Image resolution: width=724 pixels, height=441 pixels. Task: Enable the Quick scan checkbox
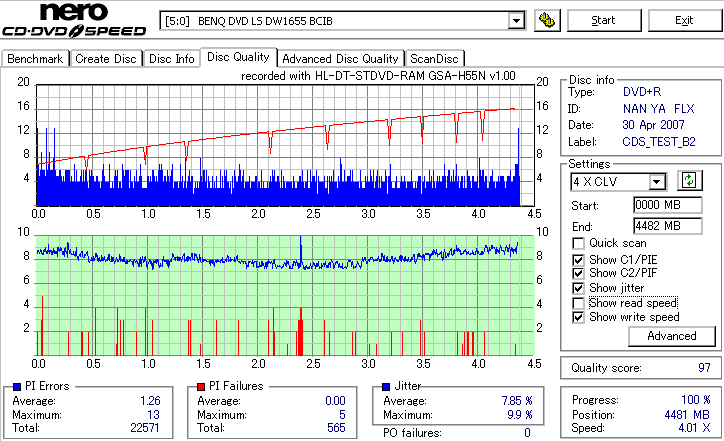(578, 243)
